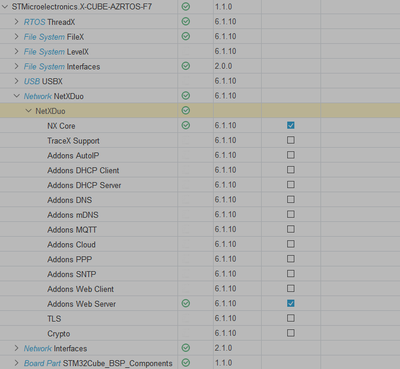Image resolution: width=400 pixels, height=369 pixels.
Task: Tick the Addons Web Client checkbox
Action: tap(291, 288)
